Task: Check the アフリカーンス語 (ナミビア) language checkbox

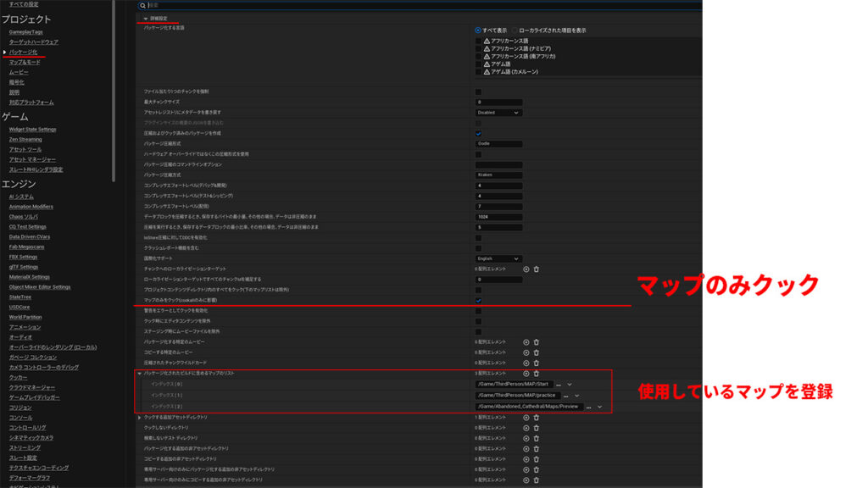Action: [x=478, y=48]
